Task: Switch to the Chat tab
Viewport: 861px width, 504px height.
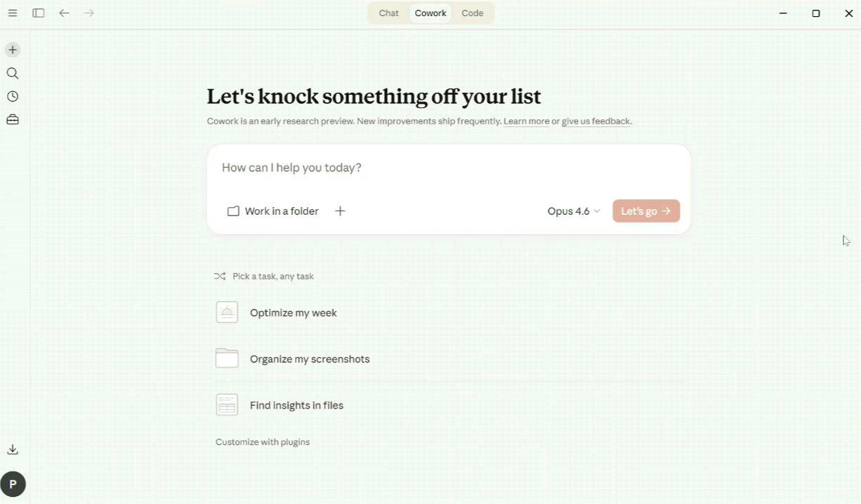Action: pyautogui.click(x=388, y=13)
